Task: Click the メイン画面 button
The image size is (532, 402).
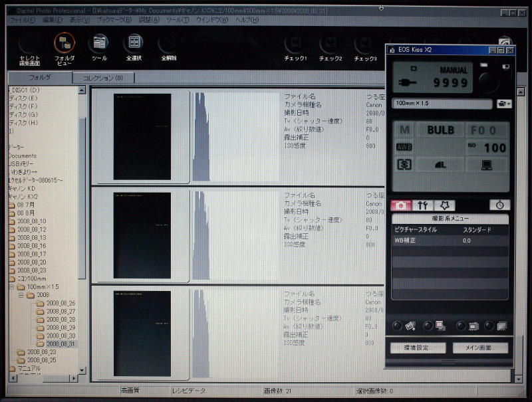Action: click(480, 348)
